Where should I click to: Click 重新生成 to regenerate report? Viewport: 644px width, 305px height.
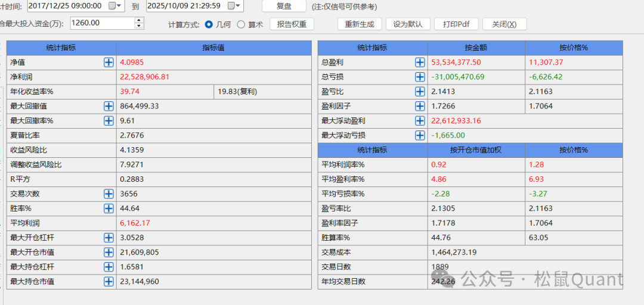point(360,24)
